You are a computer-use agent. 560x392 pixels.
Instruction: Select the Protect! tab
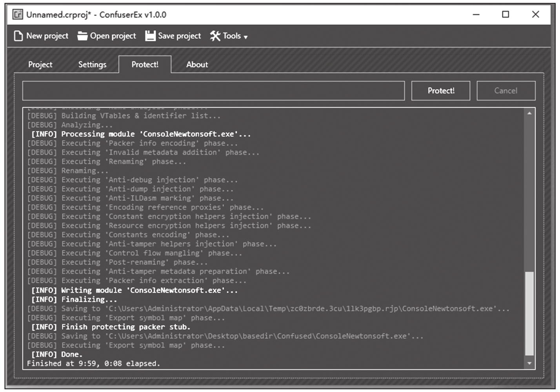coord(145,64)
